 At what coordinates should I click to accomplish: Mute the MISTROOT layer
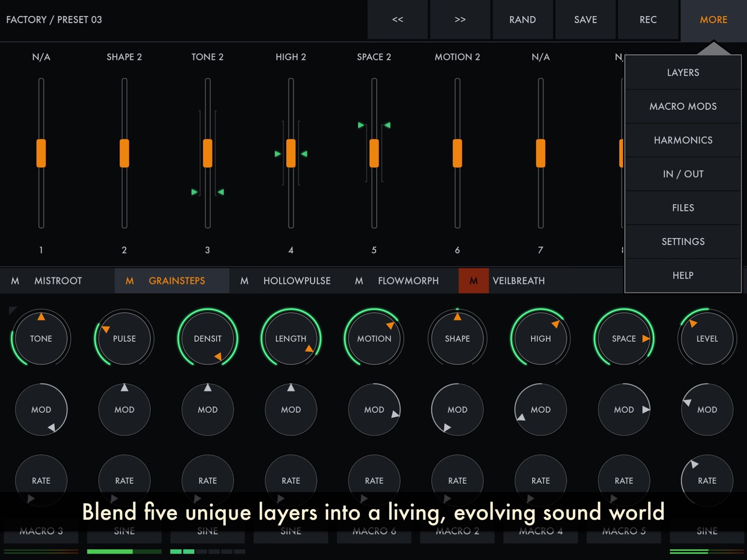[x=15, y=281]
